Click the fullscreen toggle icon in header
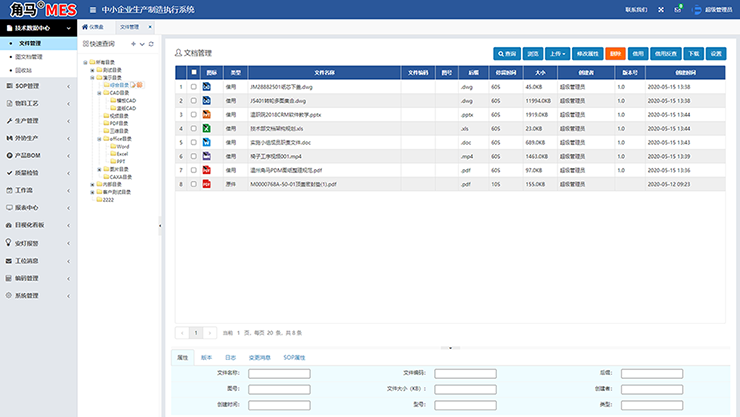The height and width of the screenshot is (417, 740). [660, 10]
